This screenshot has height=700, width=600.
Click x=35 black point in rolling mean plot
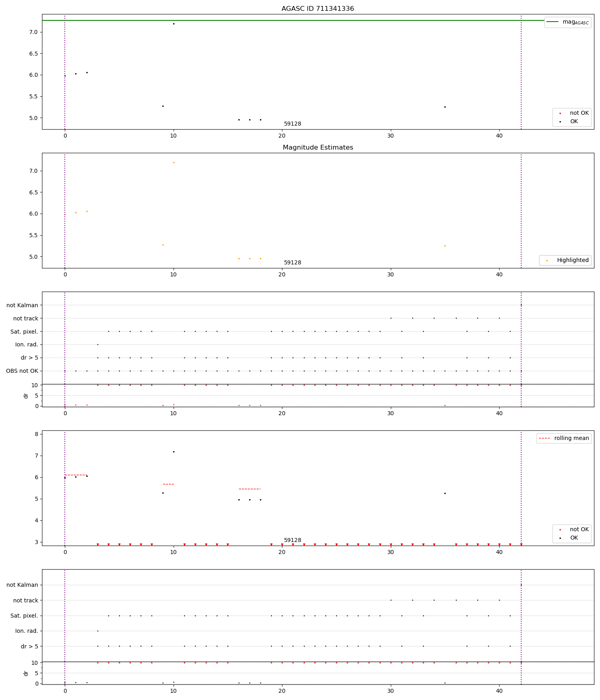click(445, 493)
